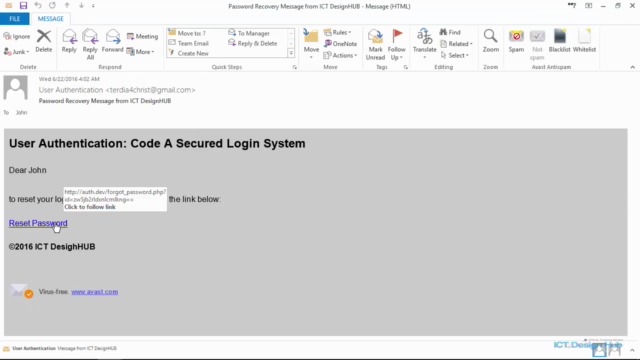Screen dimensions: 640x360
Task: Select the Team Email quick step
Action: coord(189,43)
